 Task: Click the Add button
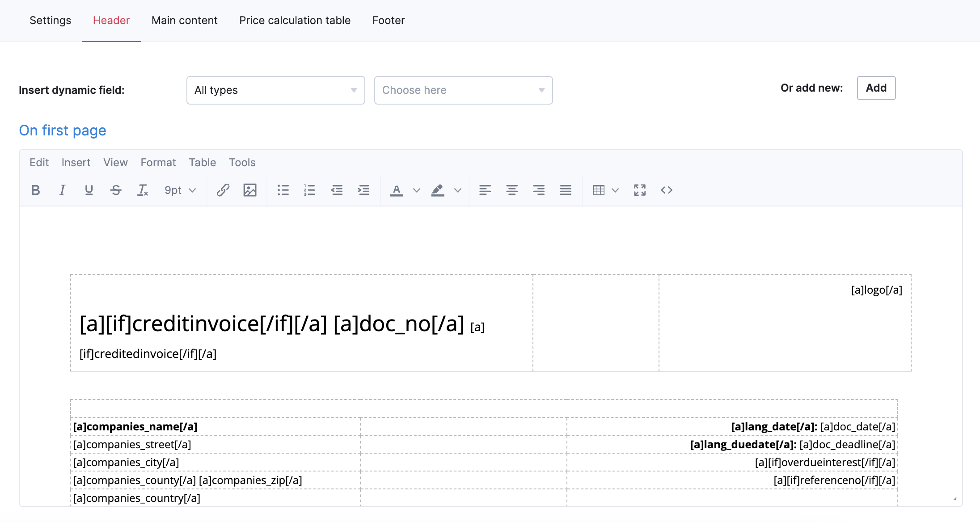coord(876,88)
